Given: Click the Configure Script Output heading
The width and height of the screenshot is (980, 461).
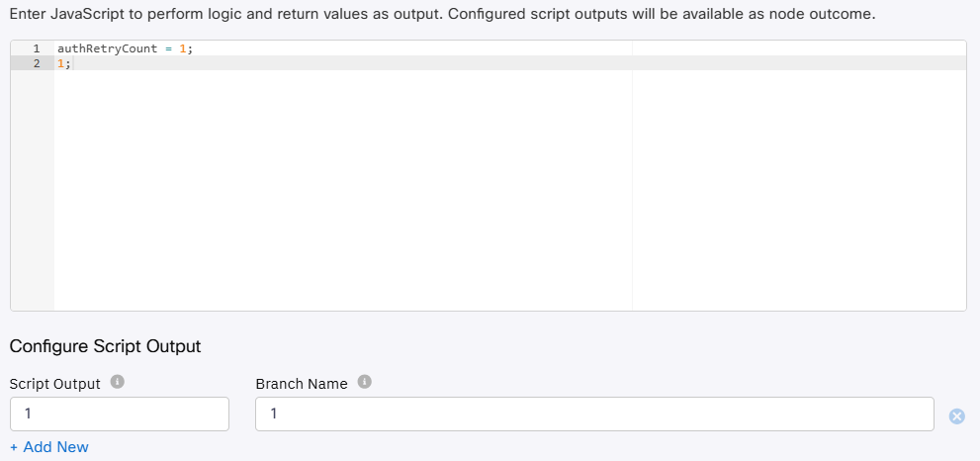Looking at the screenshot, I should point(105,346).
